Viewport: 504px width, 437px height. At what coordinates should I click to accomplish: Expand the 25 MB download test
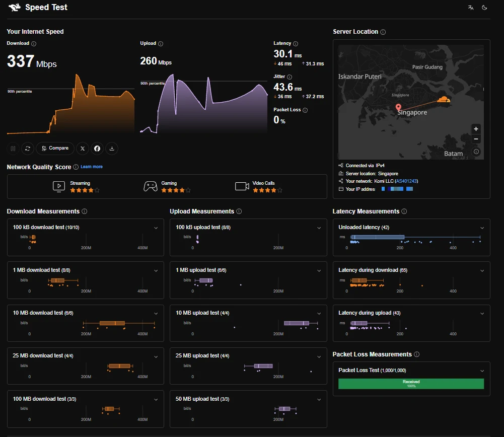tap(156, 356)
